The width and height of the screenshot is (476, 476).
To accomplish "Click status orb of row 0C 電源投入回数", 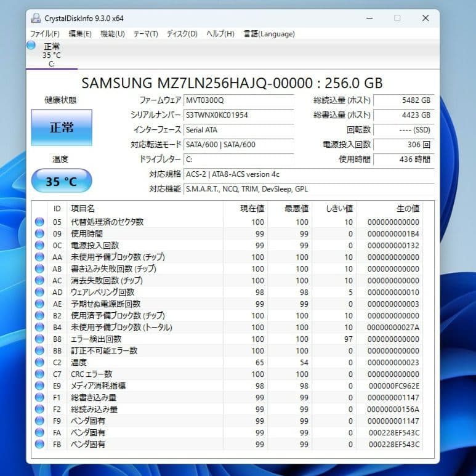I will coord(39,245).
